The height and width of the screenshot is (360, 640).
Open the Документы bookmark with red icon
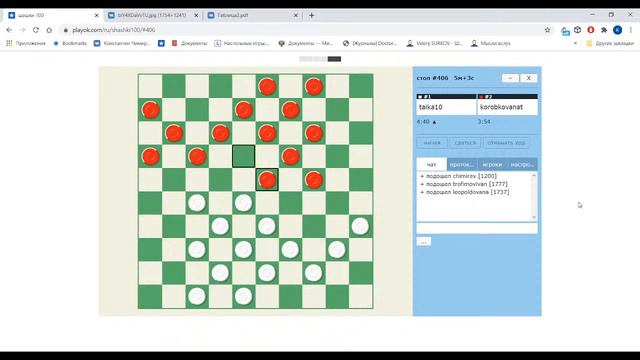[x=189, y=43]
